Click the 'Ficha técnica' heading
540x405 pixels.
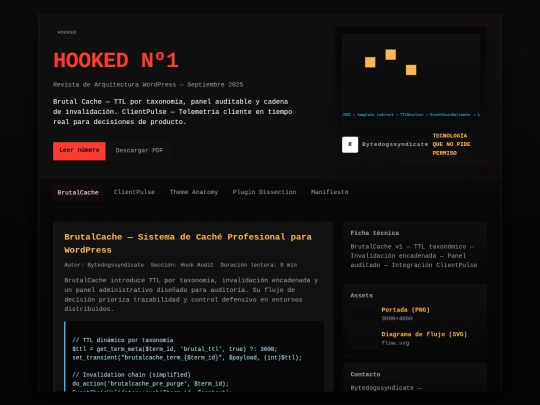375,233
